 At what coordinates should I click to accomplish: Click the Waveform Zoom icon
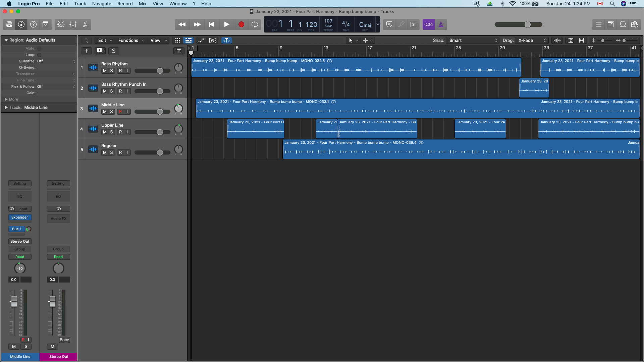[557, 41]
